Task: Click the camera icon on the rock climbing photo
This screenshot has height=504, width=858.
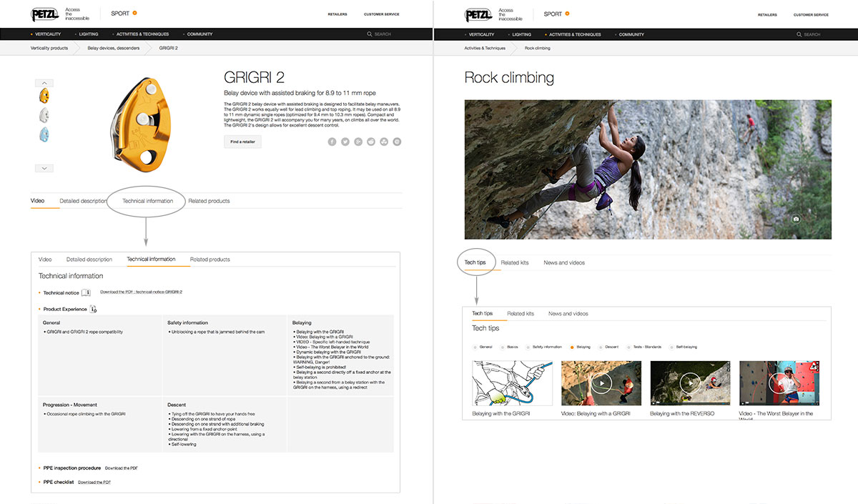Action: point(796,219)
